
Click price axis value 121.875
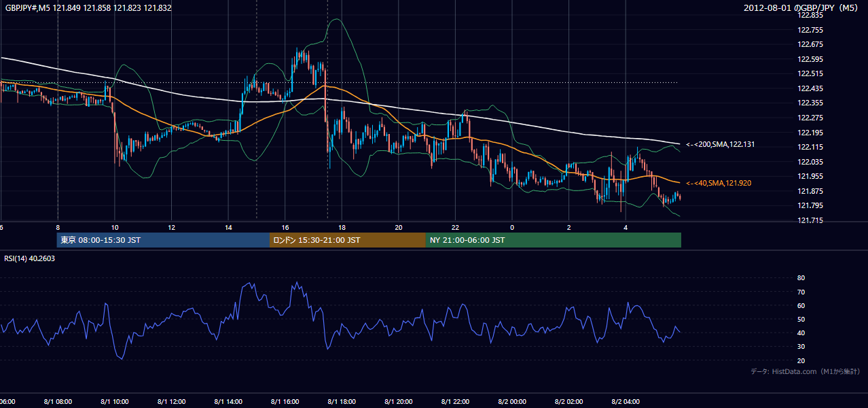(x=810, y=191)
